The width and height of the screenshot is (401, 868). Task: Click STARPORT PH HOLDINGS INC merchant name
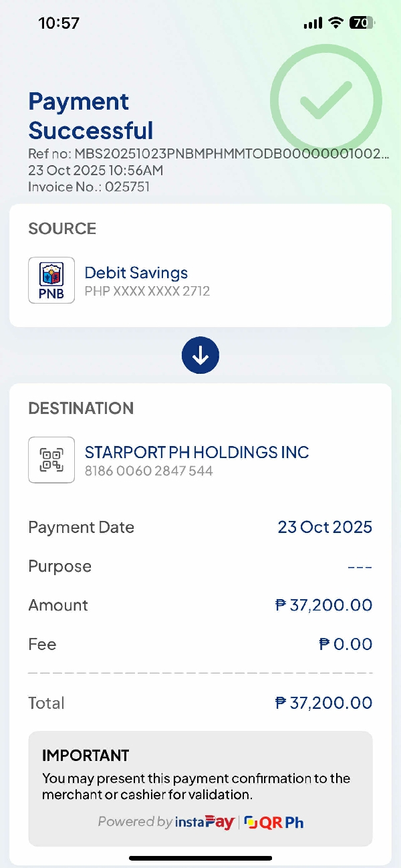point(196,452)
